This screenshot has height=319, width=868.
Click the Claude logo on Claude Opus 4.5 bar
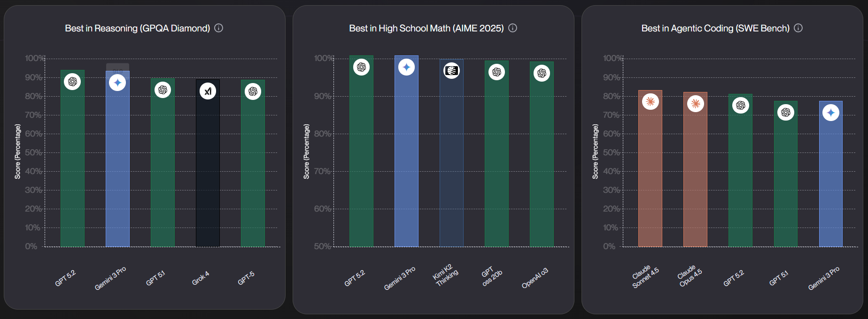[696, 103]
